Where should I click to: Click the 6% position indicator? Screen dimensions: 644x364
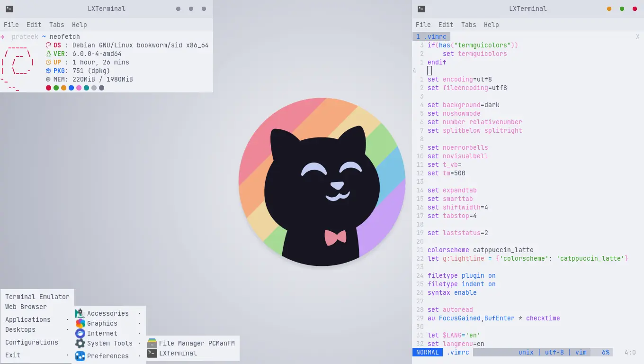[x=606, y=352]
